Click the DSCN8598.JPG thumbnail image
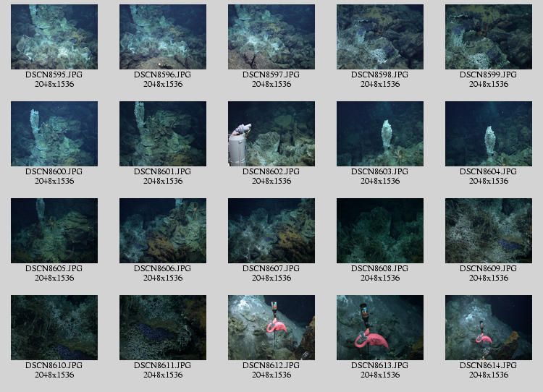Image resolution: width=543 pixels, height=392 pixels. pos(380,37)
